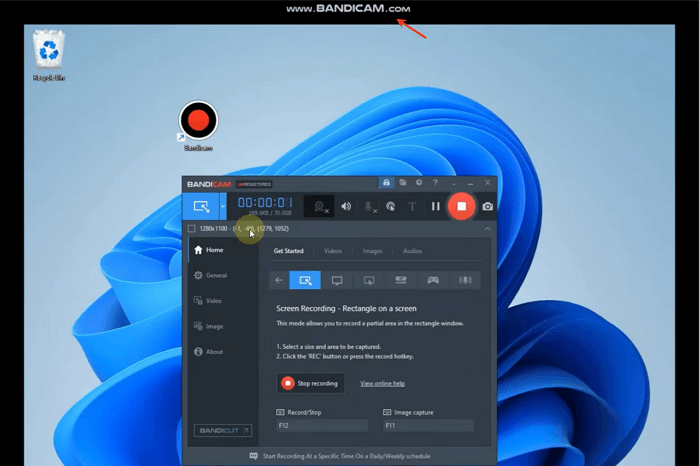Stop recording with the red round button
The height and width of the screenshot is (466, 700).
(x=461, y=206)
